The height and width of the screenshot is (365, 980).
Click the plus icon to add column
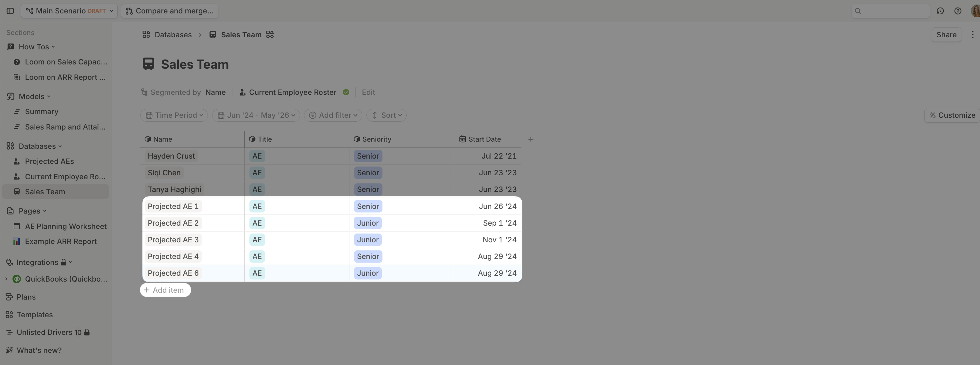click(x=531, y=139)
